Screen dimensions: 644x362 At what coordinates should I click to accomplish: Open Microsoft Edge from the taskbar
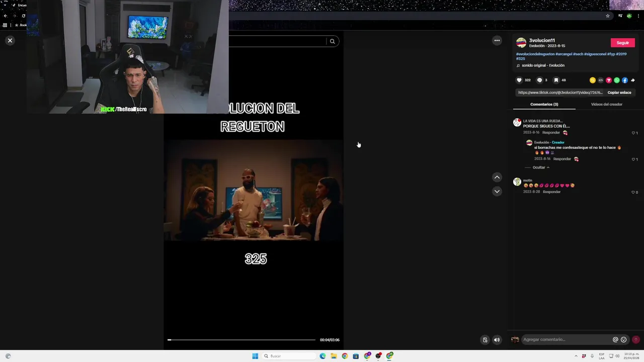point(323,356)
